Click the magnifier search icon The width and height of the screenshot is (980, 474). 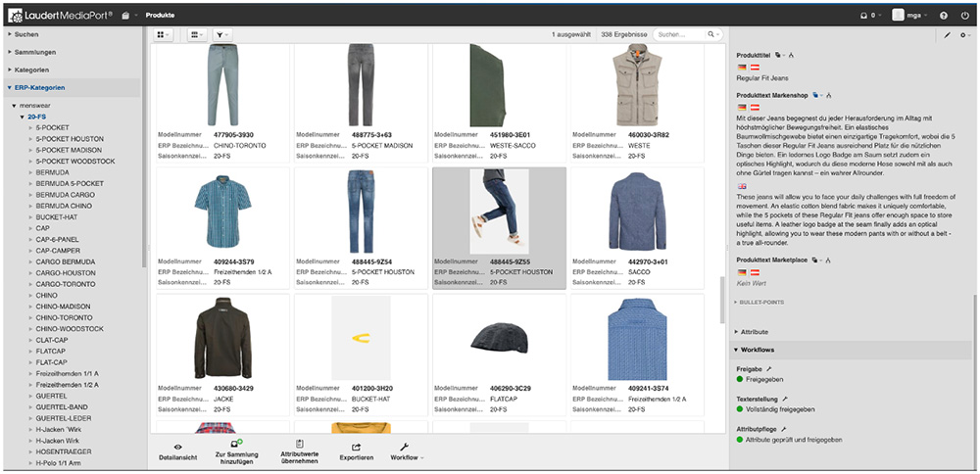tap(711, 35)
